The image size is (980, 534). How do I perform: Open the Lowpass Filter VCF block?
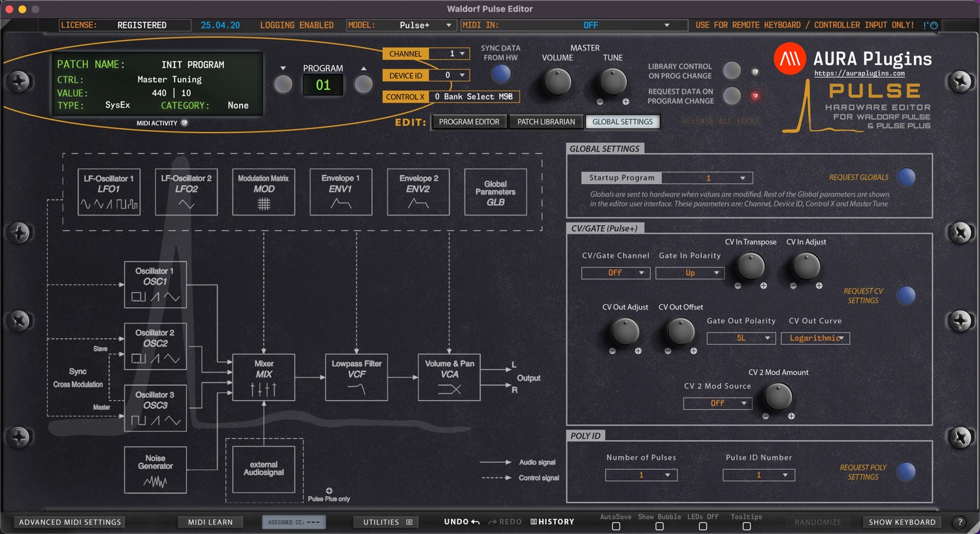point(357,377)
